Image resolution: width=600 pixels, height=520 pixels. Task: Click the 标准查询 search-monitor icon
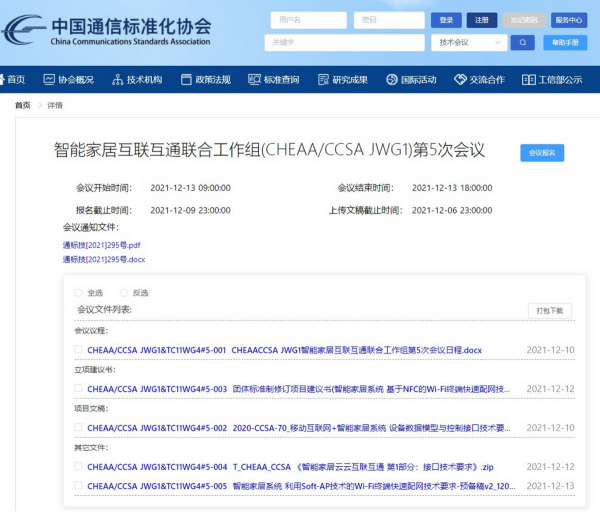pos(254,80)
